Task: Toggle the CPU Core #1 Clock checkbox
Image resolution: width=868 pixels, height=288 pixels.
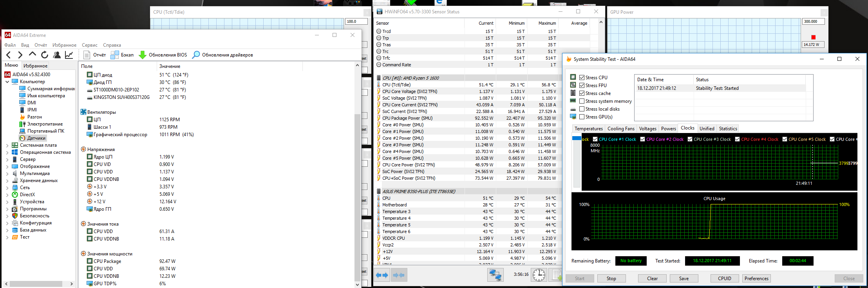Action: click(x=595, y=139)
